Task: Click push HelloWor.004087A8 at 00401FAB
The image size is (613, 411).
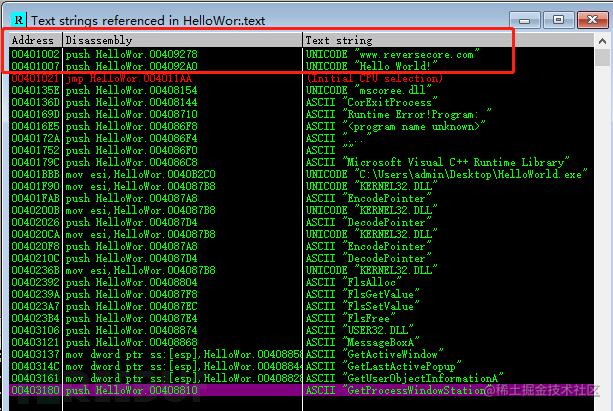Action: [x=131, y=198]
